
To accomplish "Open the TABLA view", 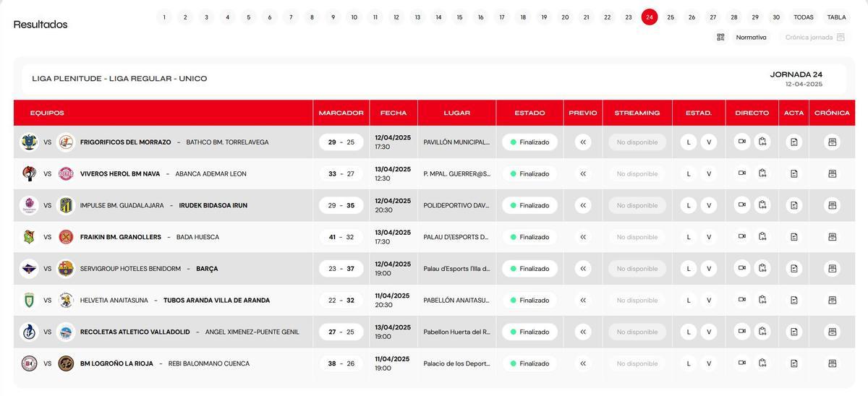I will coord(836,17).
